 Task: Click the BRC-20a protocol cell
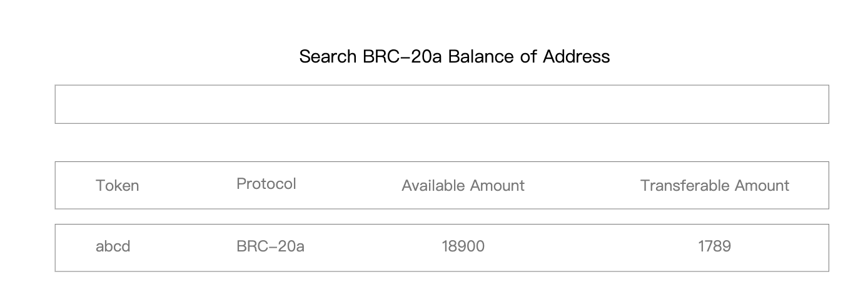270,246
